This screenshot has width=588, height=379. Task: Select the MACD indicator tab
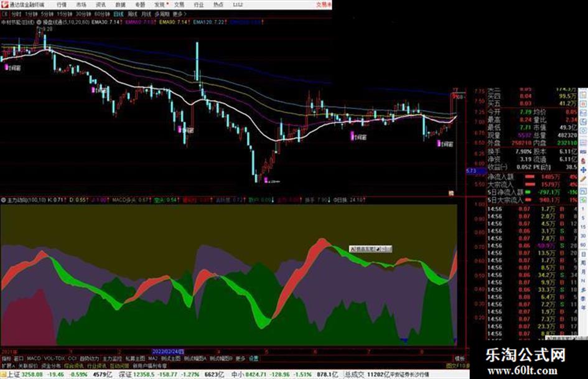coord(34,358)
